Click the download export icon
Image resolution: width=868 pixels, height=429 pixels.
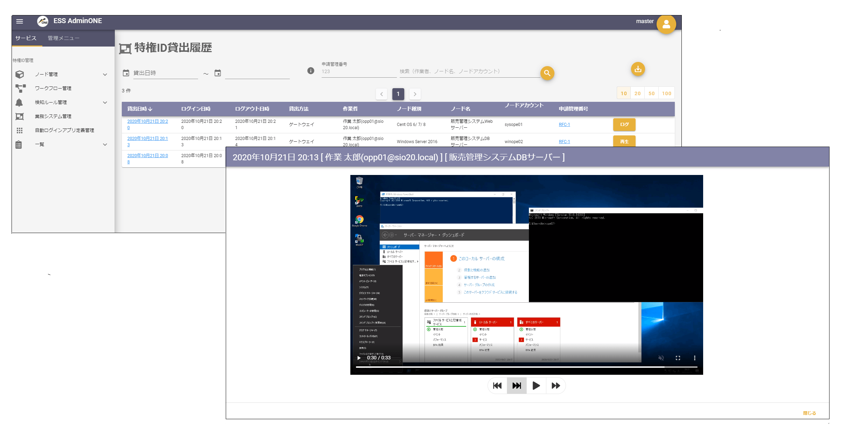point(638,69)
